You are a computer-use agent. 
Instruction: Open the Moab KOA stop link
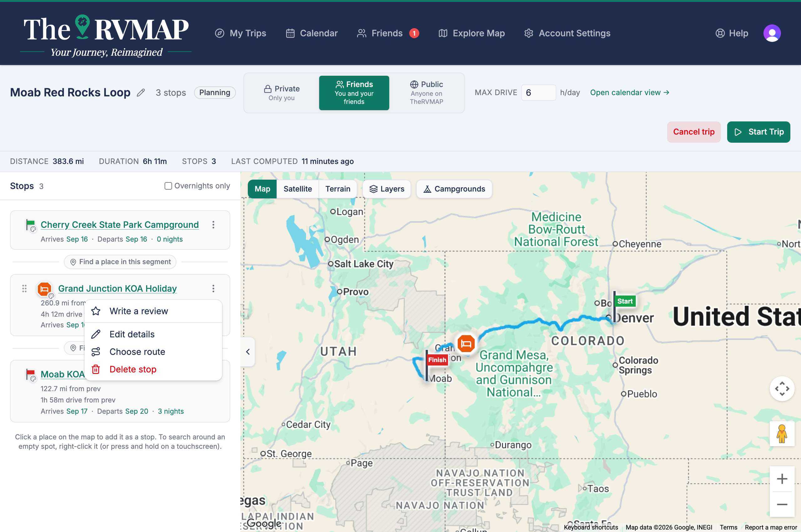click(63, 374)
